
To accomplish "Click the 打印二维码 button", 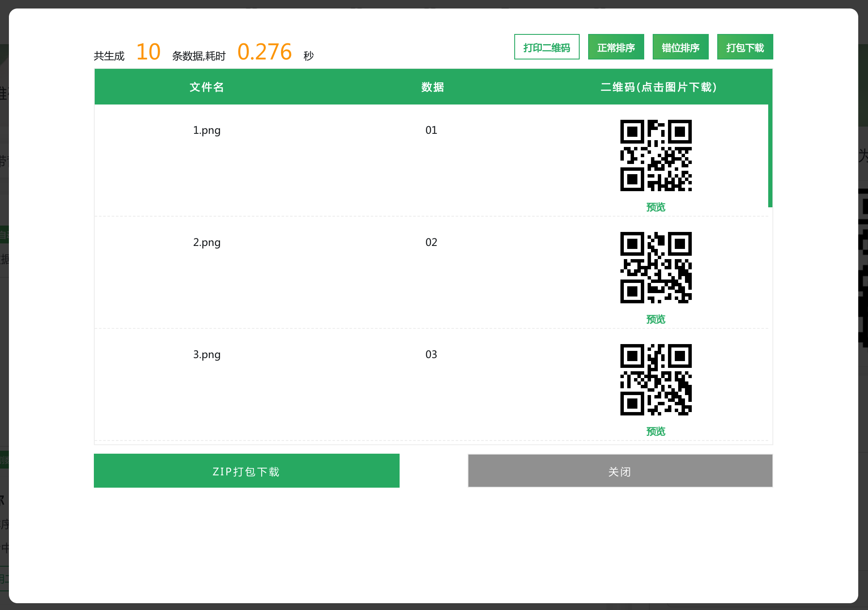I will coord(547,47).
